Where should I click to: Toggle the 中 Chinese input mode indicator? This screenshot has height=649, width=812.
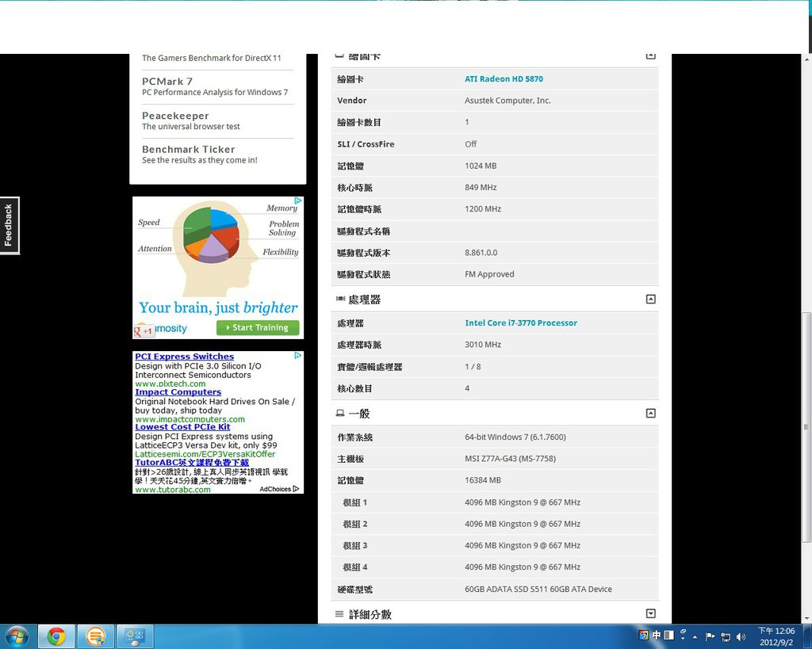coord(656,636)
